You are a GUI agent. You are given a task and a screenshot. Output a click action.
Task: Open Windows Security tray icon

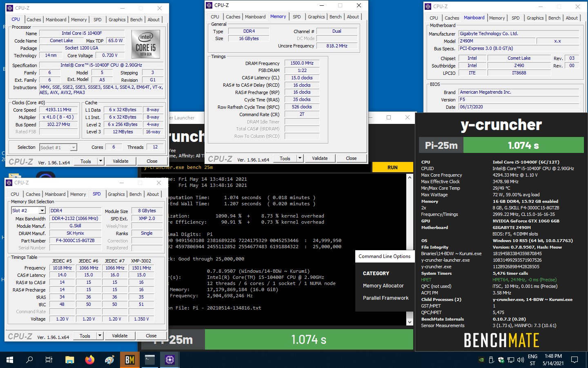pyautogui.click(x=501, y=360)
